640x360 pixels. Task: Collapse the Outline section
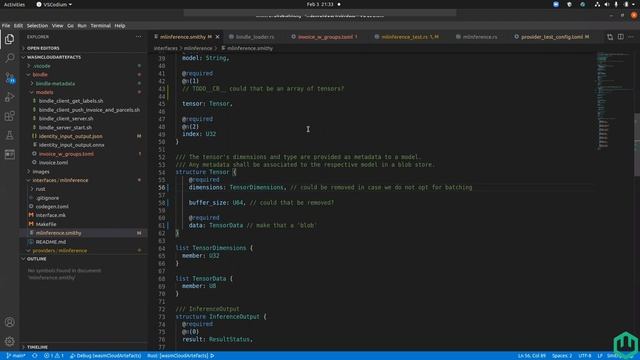click(36, 259)
